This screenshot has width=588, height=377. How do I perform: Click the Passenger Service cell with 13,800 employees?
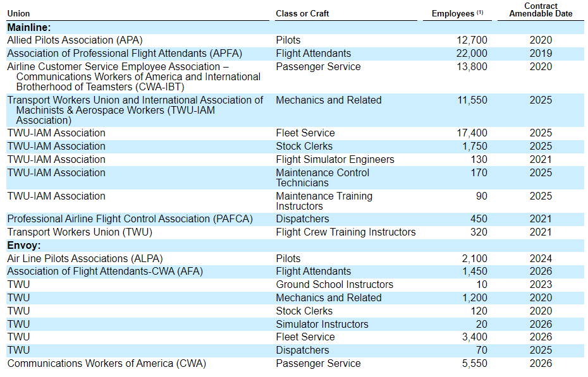pos(318,67)
